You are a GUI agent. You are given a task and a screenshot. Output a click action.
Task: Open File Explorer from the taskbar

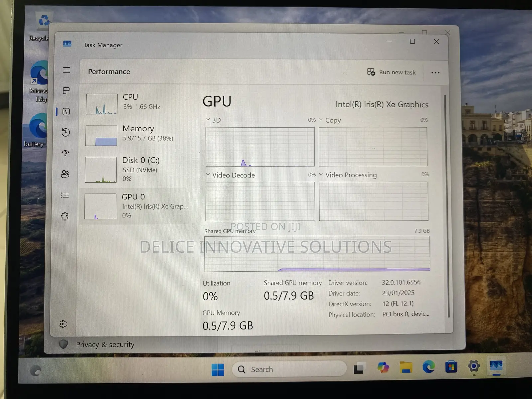[406, 367]
